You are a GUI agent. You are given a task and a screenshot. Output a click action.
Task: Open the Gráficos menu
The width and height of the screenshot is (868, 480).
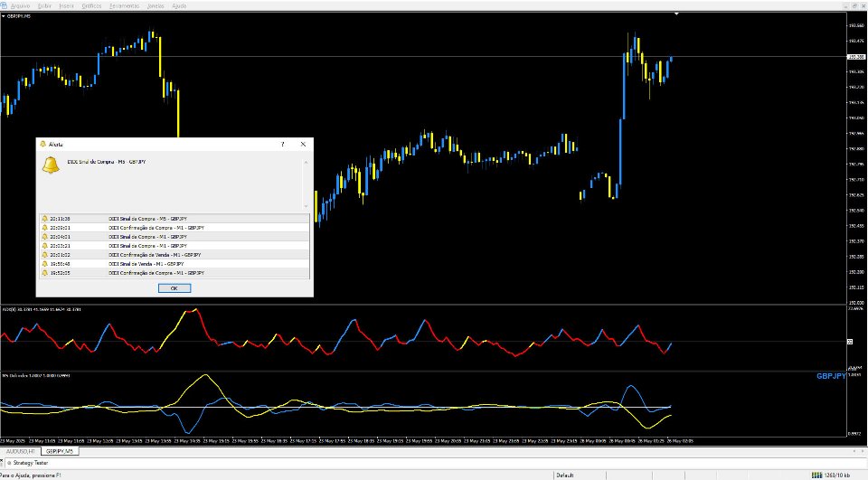click(x=91, y=6)
